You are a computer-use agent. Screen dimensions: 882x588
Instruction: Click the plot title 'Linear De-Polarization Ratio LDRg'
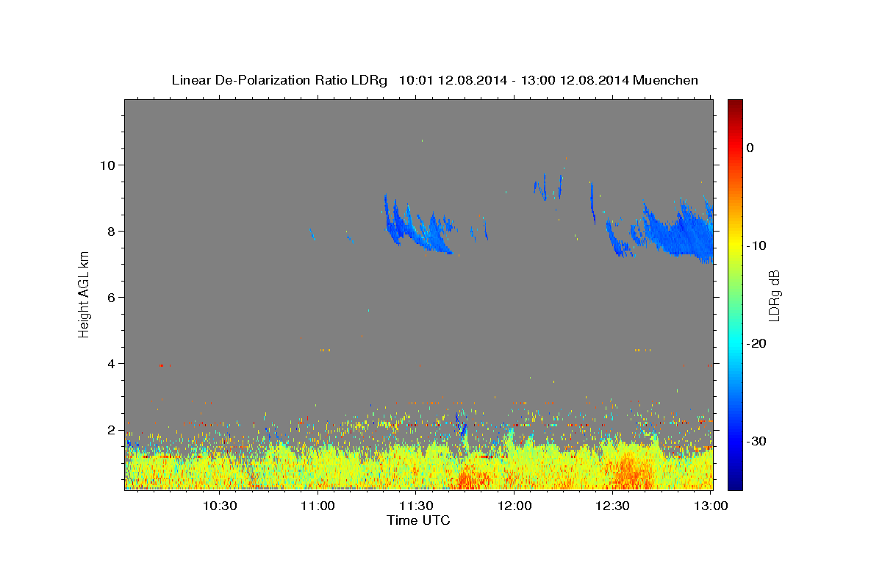tap(279, 80)
